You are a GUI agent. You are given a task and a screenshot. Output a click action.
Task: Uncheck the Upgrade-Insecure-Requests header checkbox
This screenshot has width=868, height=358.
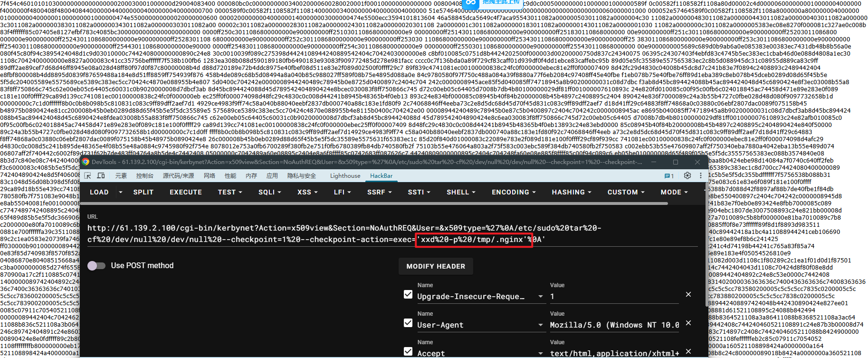(408, 294)
